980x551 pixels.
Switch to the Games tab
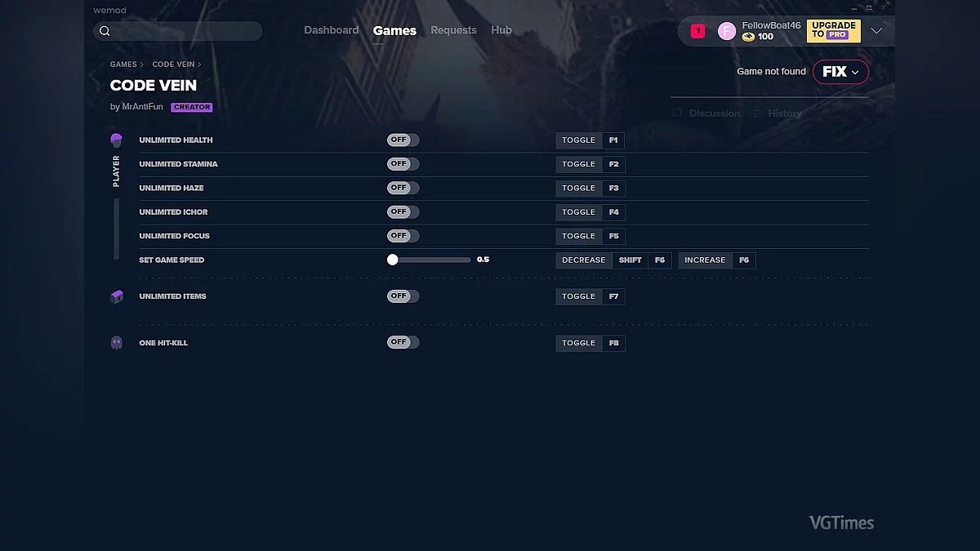click(x=394, y=31)
